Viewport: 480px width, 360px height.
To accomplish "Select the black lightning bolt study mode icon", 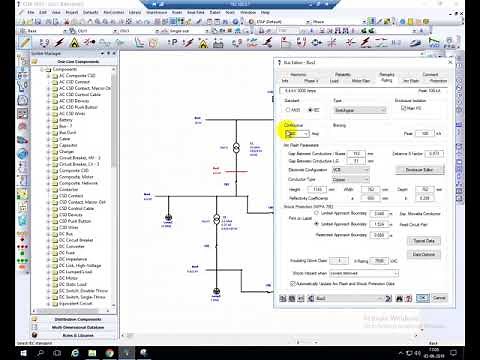I will (x=60, y=42).
